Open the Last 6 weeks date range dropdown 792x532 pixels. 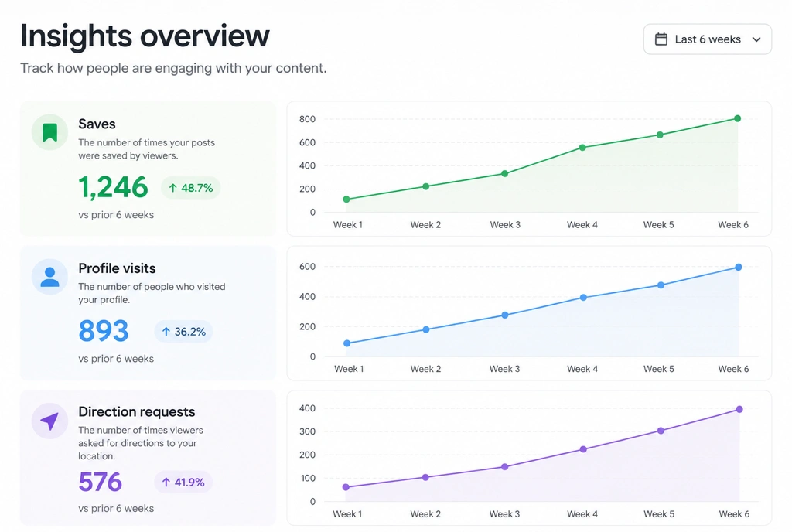(x=707, y=39)
